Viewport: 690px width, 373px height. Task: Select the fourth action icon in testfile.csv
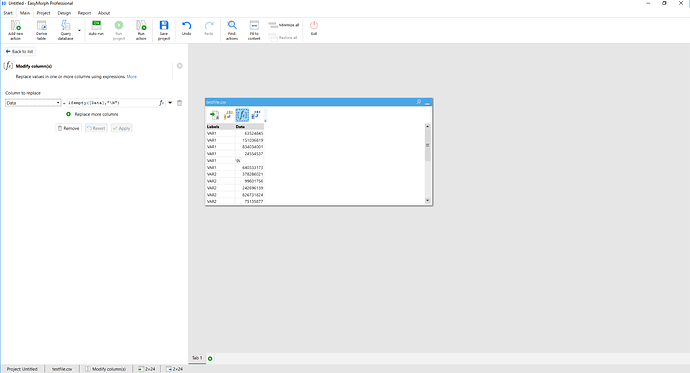[256, 115]
